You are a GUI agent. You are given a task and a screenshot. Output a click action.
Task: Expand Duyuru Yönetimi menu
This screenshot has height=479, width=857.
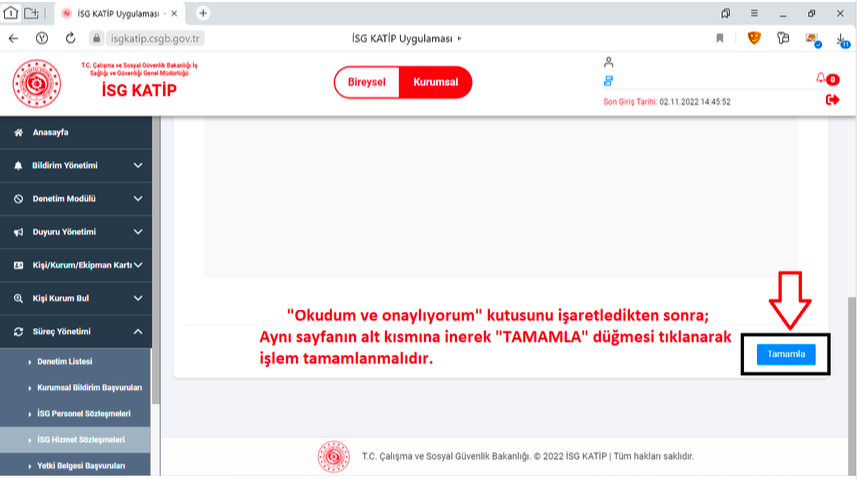pyautogui.click(x=77, y=232)
